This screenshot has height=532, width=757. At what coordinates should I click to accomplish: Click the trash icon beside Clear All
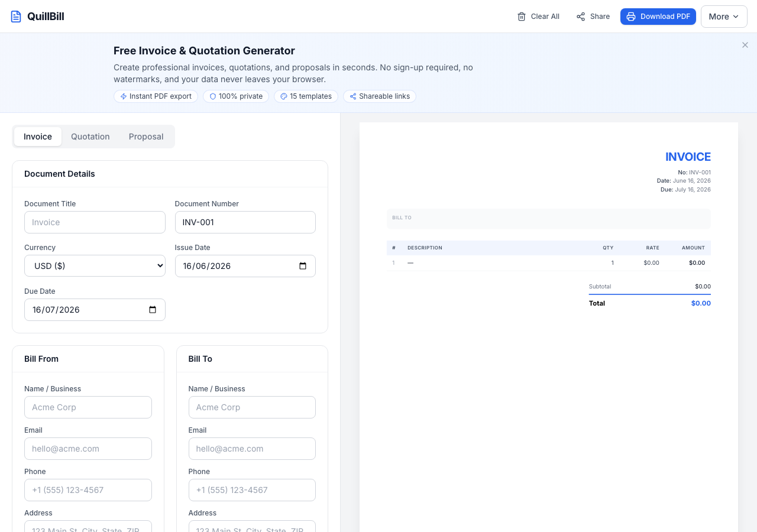tap(522, 17)
